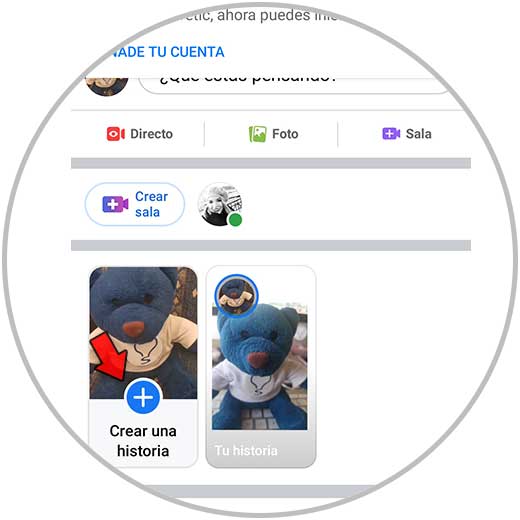The width and height of the screenshot is (520, 520).
Task: Click the post box asking what you're thinking
Action: click(293, 85)
